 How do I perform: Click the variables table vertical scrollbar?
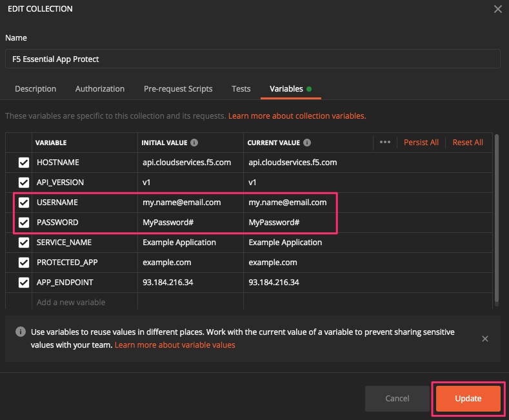pyautogui.click(x=496, y=219)
